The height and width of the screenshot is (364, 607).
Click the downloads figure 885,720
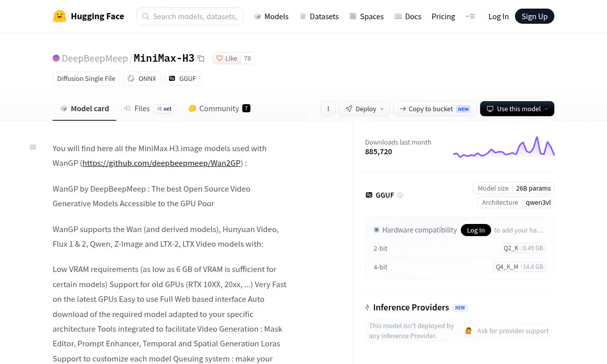(x=378, y=152)
